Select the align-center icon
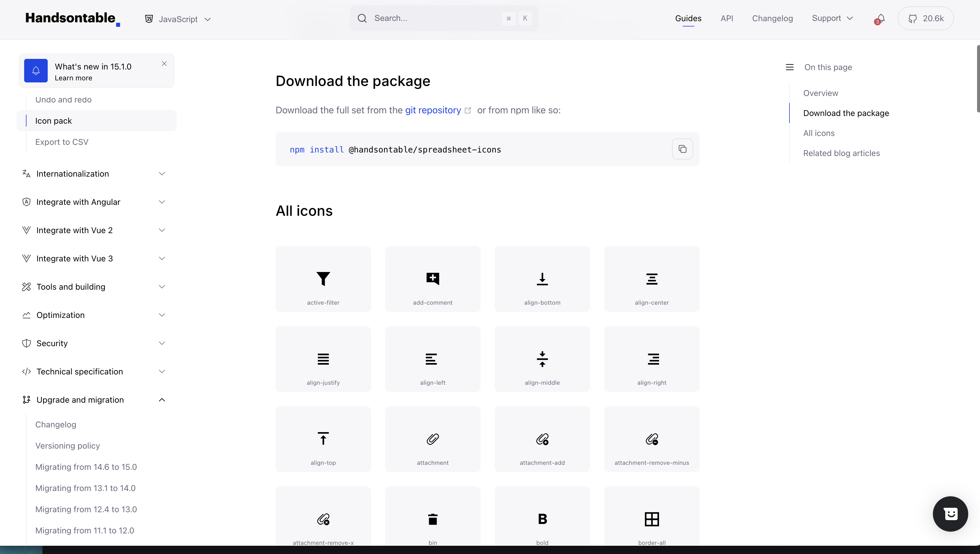Viewport: 980px width, 554px height. [x=652, y=279]
